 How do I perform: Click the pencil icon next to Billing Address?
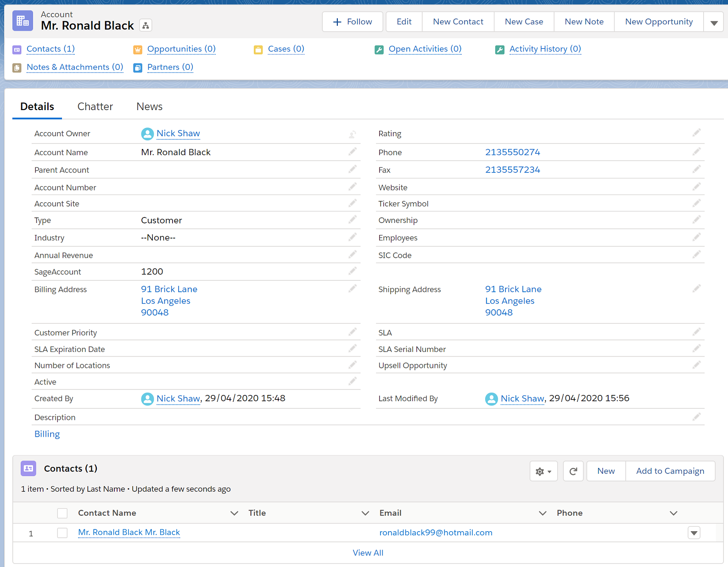[352, 289]
